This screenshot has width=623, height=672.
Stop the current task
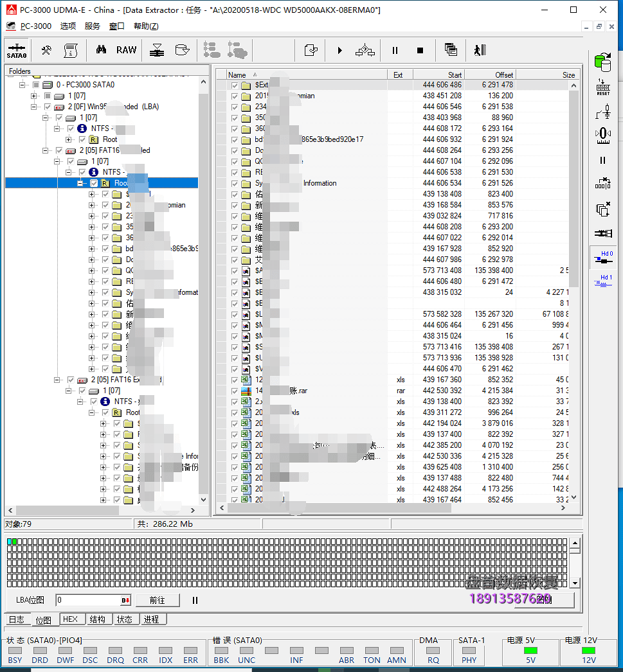(420, 51)
